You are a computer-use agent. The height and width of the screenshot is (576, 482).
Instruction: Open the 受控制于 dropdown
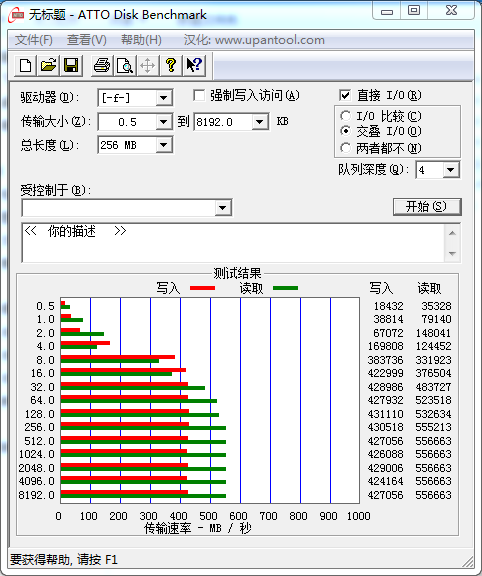point(222,208)
